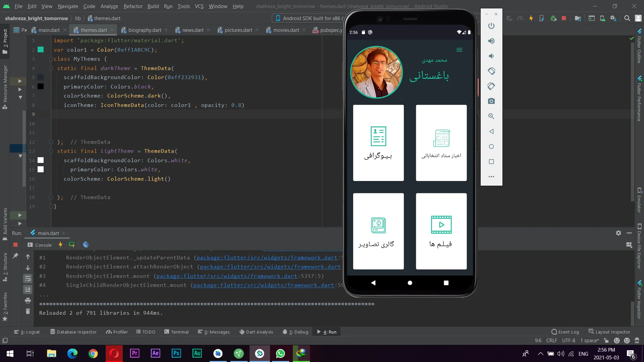Click color1 teal gutter swatch

[x=41, y=50]
